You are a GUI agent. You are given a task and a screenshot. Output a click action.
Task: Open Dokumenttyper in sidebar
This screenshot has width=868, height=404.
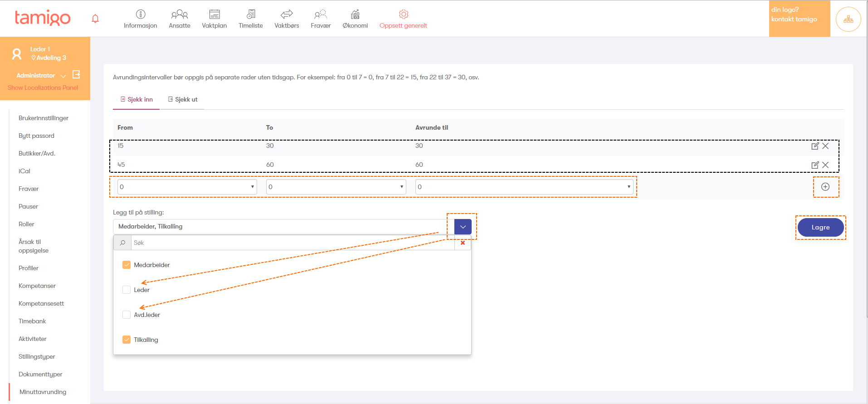[40, 374]
